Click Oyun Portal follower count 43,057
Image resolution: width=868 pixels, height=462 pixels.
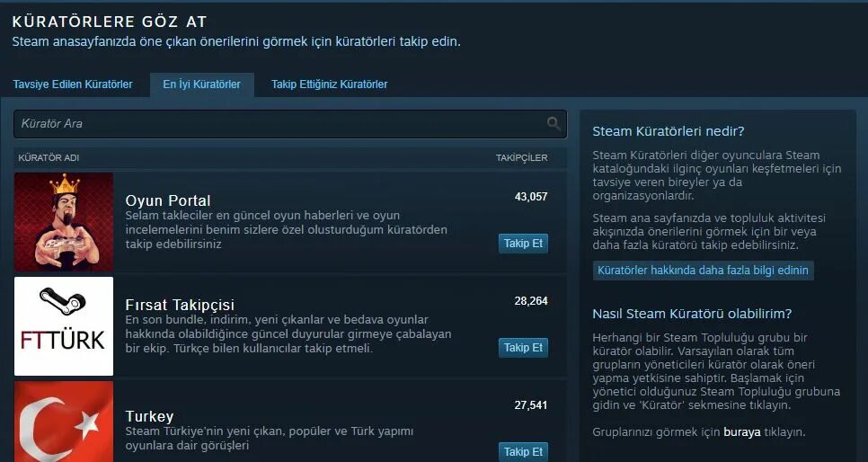[x=531, y=197]
